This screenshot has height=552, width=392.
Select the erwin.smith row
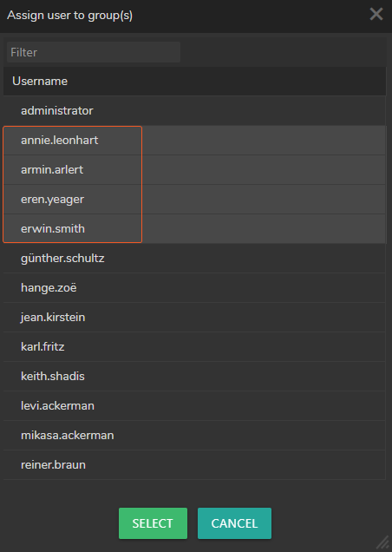tap(194, 229)
